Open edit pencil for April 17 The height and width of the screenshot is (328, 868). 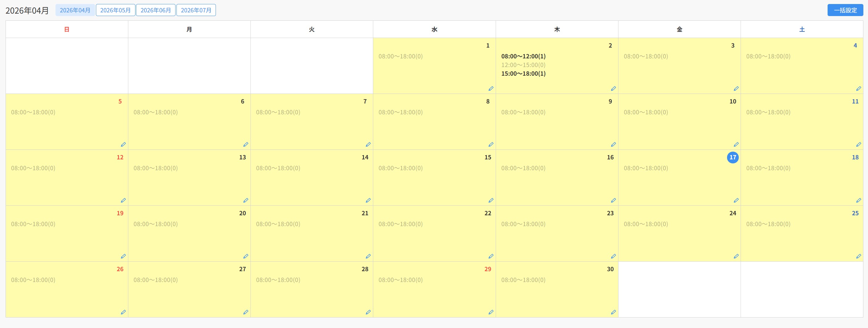pyautogui.click(x=736, y=200)
